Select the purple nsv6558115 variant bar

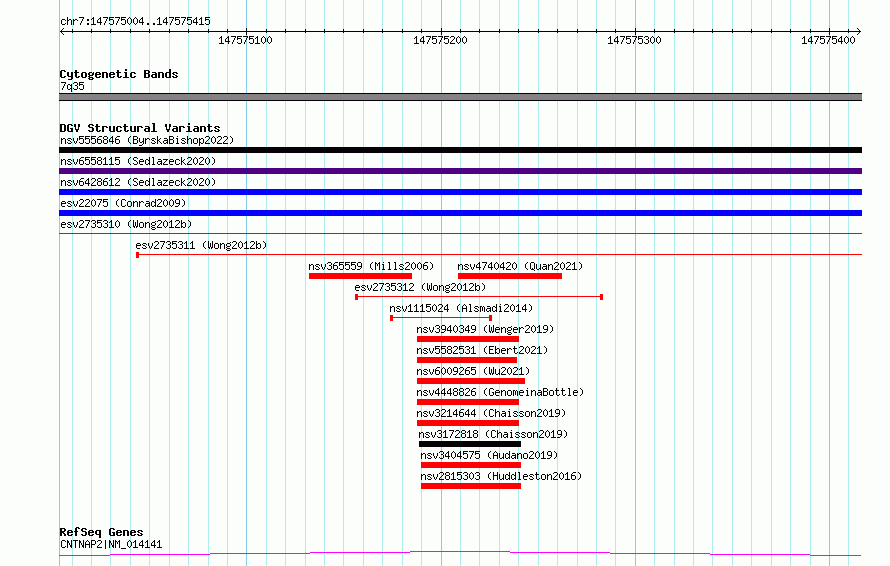(460, 171)
